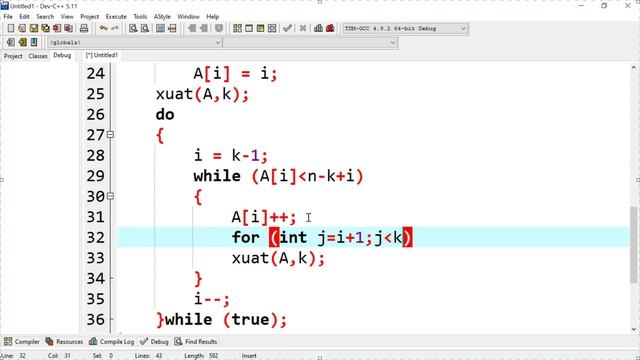Image resolution: width=640 pixels, height=360 pixels.
Task: Open the Tools menu
Action: pos(140,17)
